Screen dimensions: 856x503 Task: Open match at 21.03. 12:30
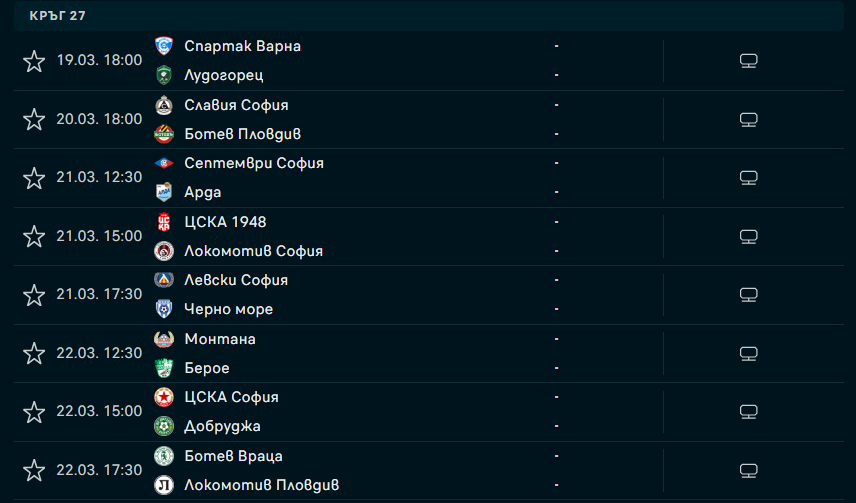pos(429,178)
